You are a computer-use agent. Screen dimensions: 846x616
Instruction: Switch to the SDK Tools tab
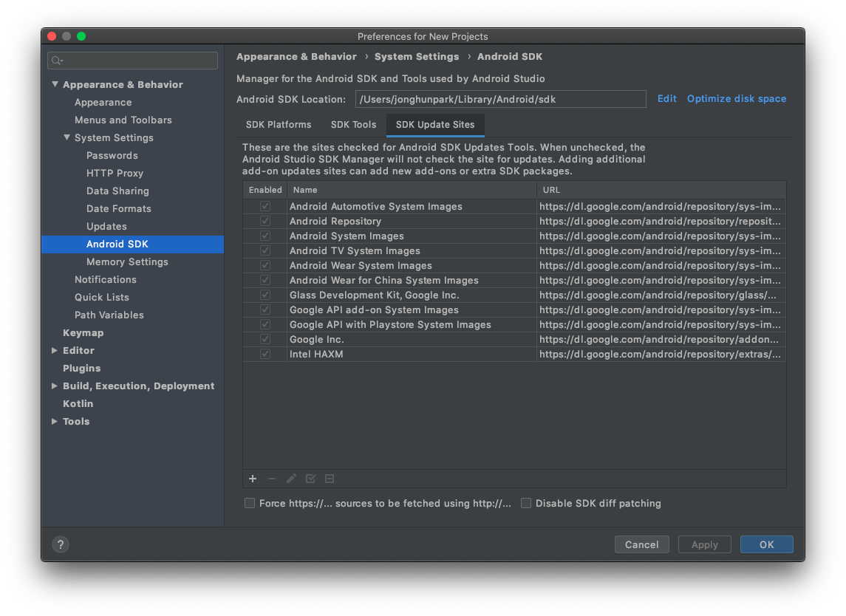353,125
